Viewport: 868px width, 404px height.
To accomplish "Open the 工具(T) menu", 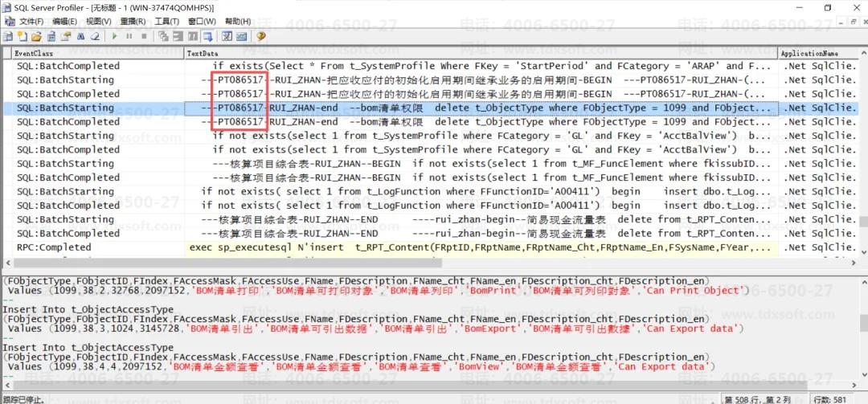I will pyautogui.click(x=166, y=21).
